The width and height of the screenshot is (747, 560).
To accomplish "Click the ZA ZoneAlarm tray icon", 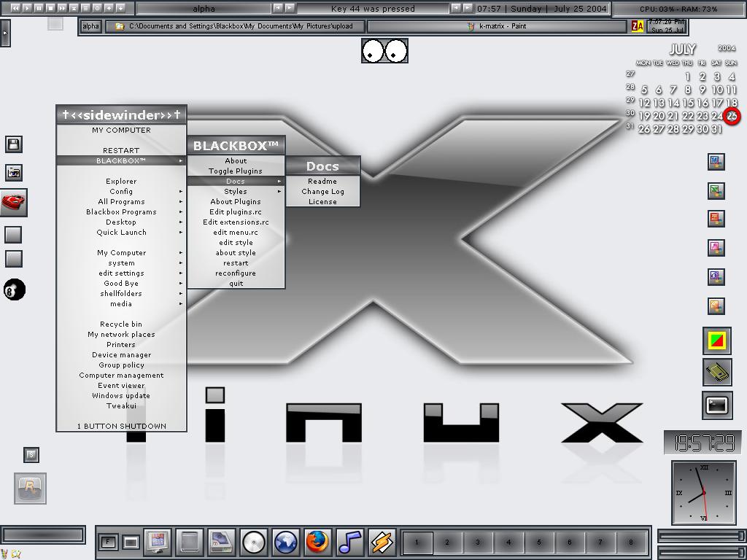I will (x=637, y=27).
